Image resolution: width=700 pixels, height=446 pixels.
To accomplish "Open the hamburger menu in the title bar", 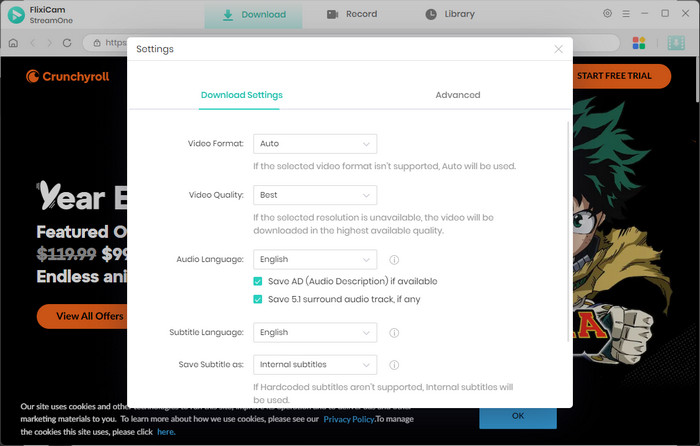I will 626,14.
